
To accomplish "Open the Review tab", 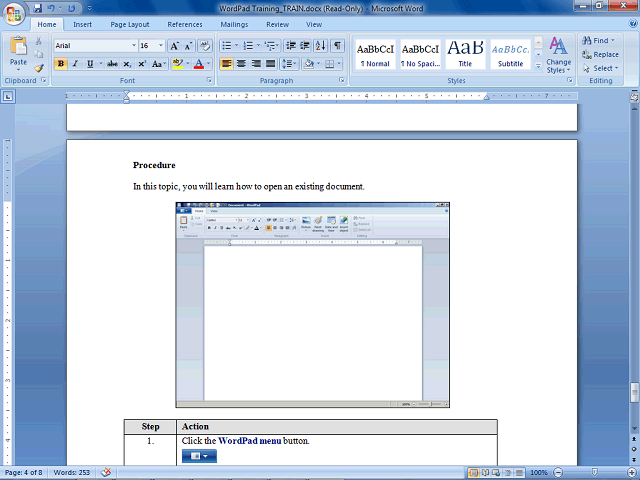I will click(x=278, y=24).
